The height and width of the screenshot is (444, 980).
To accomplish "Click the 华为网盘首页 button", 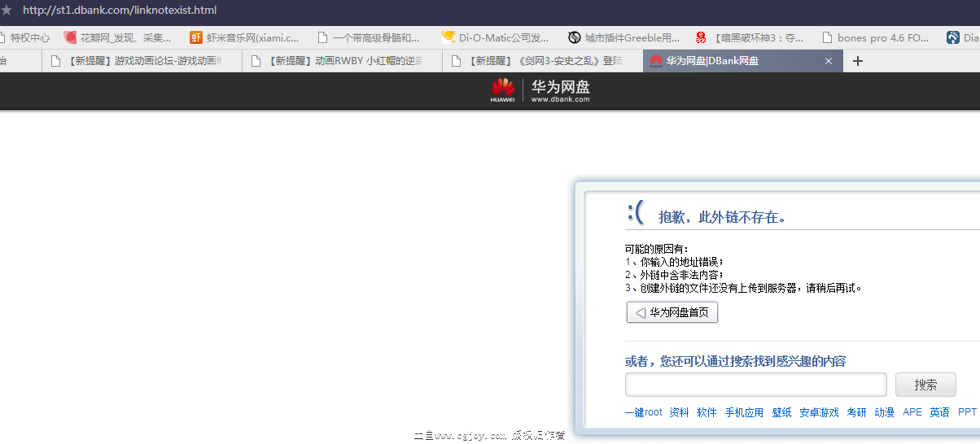I will [672, 312].
